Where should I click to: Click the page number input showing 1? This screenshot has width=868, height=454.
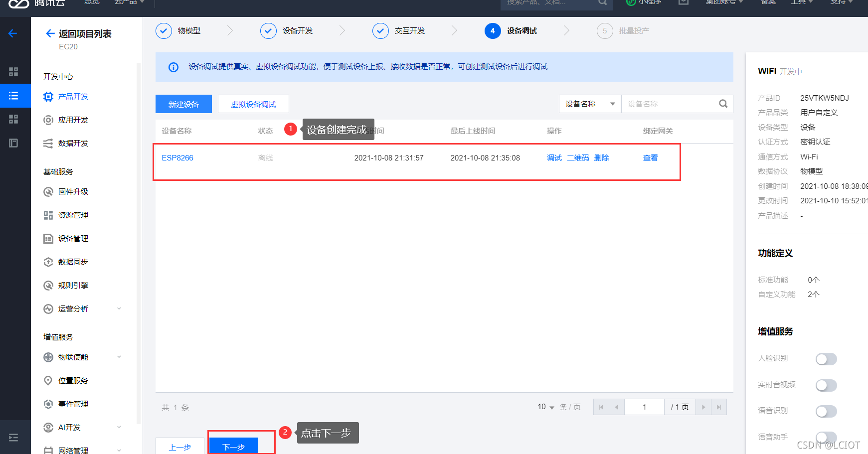point(644,407)
